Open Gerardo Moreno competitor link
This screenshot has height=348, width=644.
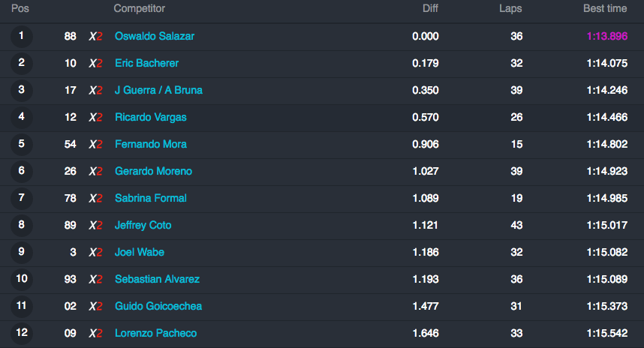click(153, 171)
